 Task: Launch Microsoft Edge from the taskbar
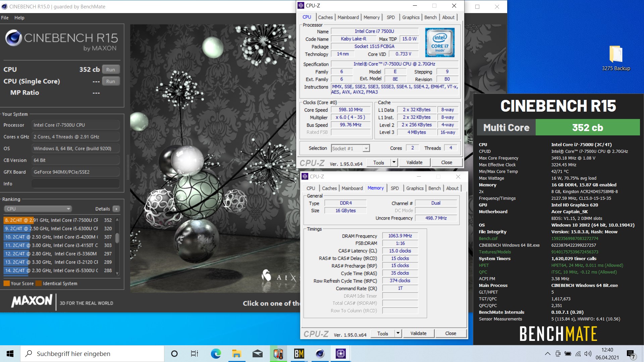216,354
